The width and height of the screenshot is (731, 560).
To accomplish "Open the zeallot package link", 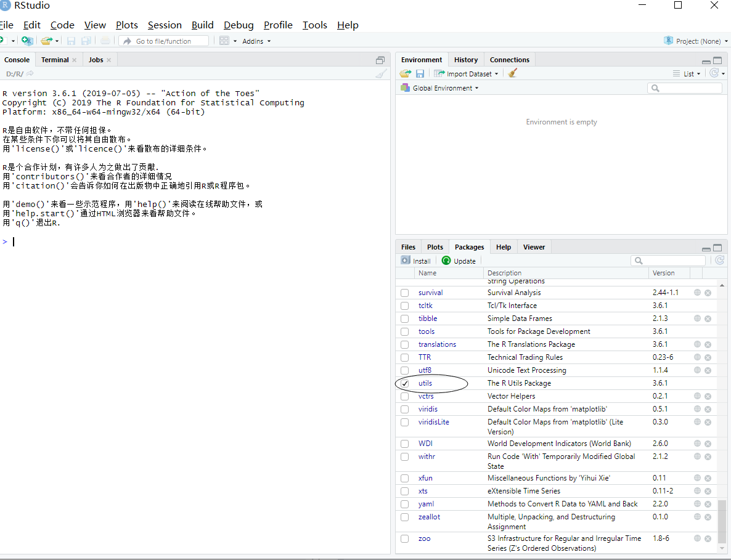I will (429, 517).
